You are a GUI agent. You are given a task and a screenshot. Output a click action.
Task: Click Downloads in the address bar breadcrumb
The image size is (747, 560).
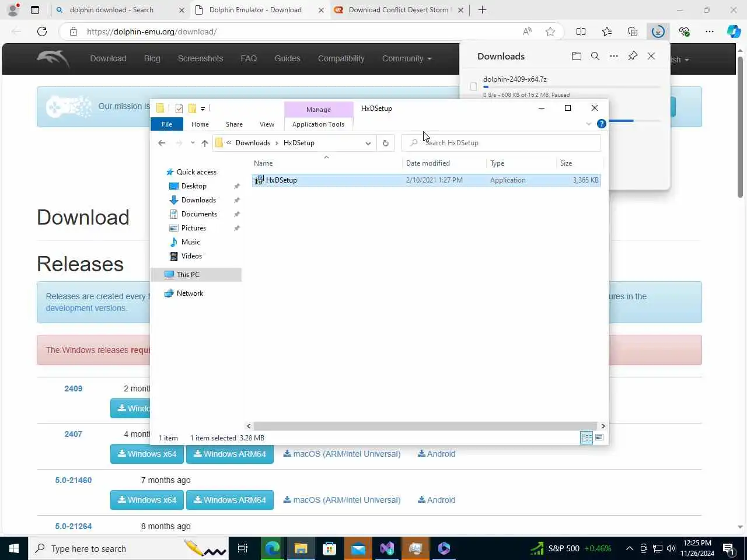pyautogui.click(x=253, y=143)
